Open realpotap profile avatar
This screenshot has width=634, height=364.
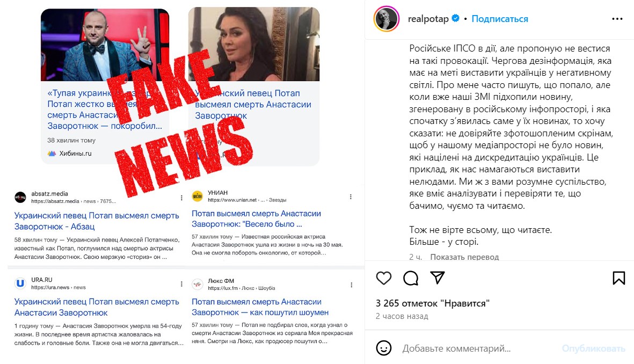pyautogui.click(x=387, y=19)
